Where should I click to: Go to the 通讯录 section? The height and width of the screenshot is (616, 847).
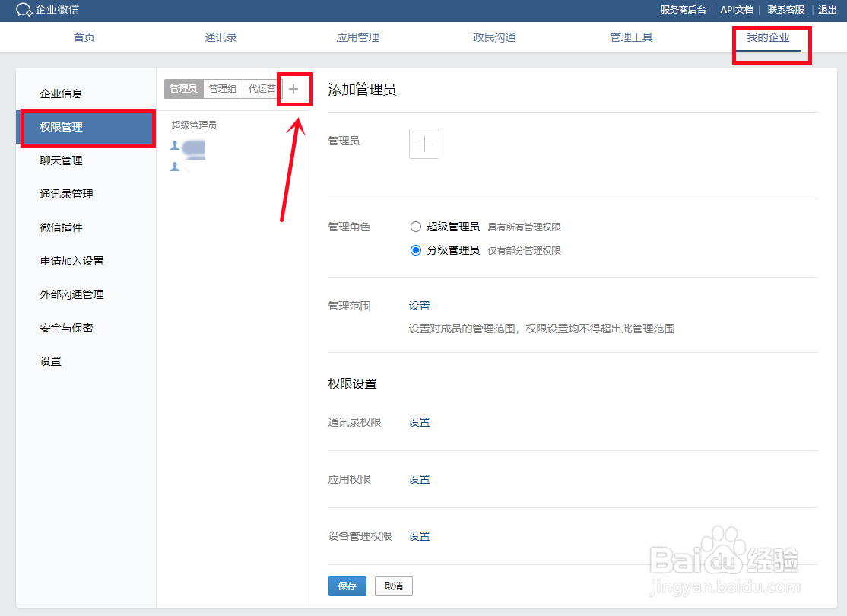coord(220,37)
